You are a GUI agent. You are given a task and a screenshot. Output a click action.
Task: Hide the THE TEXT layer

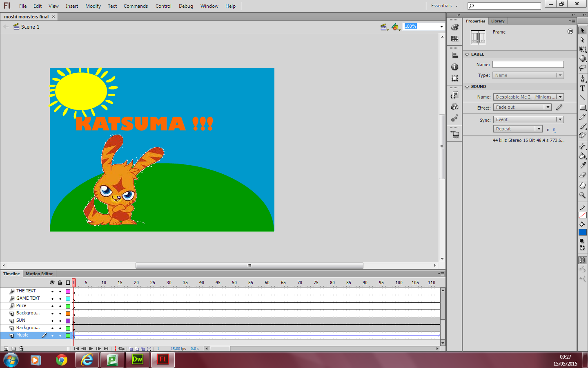point(52,292)
